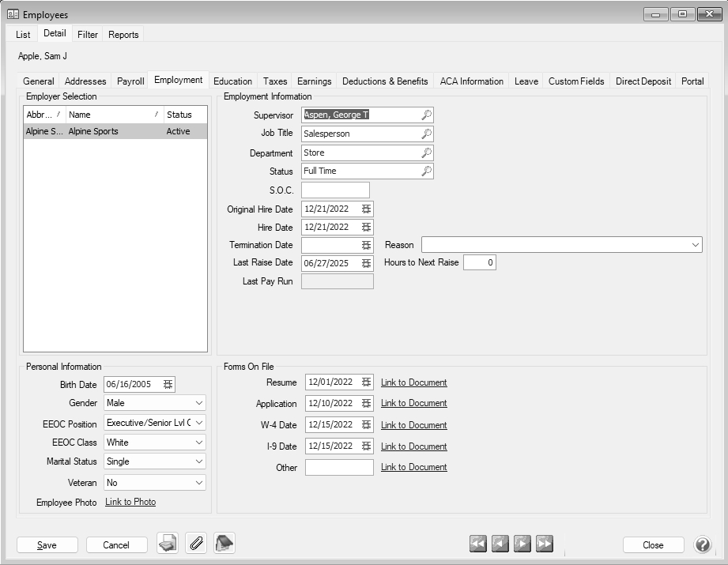Jump to the first employee record

[477, 544]
